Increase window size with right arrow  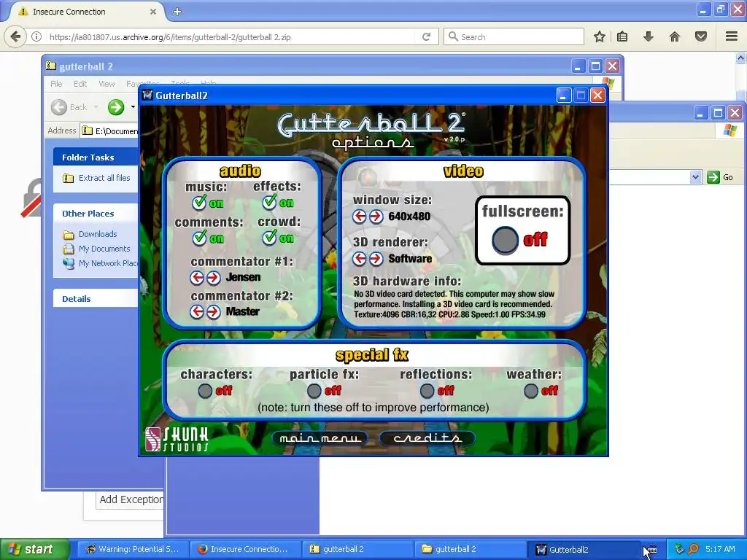(x=376, y=217)
